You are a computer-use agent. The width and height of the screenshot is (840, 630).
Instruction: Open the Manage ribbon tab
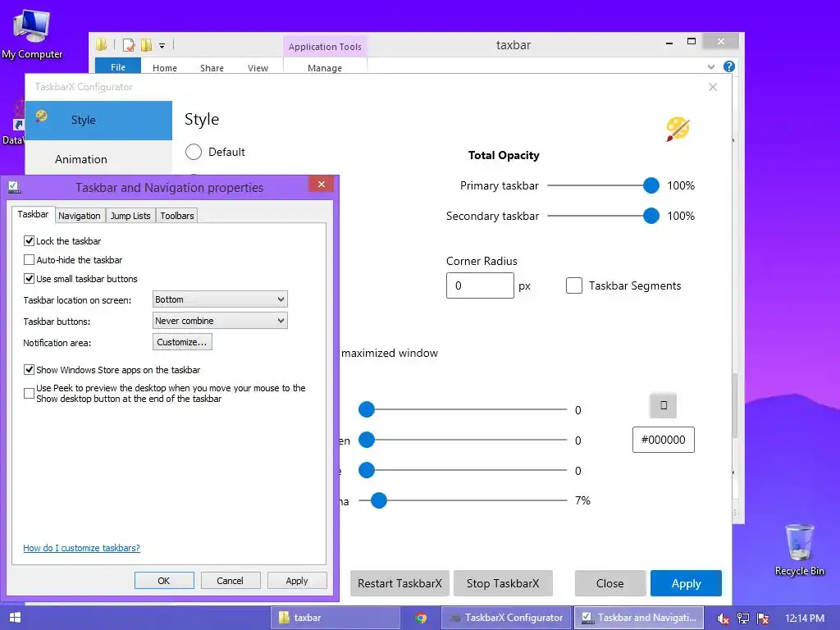tap(325, 68)
